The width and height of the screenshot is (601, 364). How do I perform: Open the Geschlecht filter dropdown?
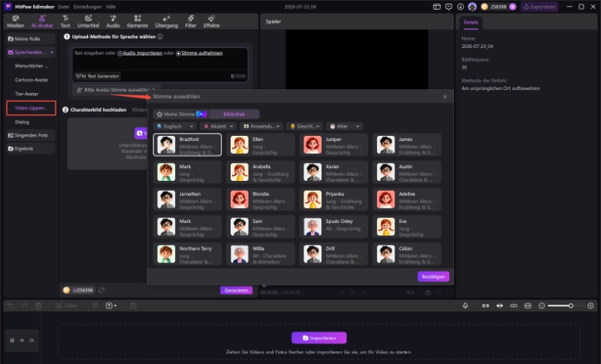pos(305,126)
